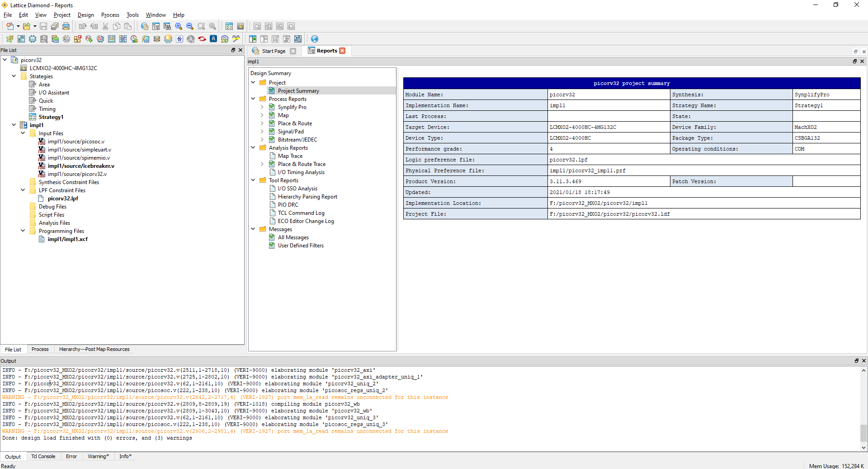Close the Reports tab
Viewport: 868px width, 469px height.
click(x=343, y=51)
